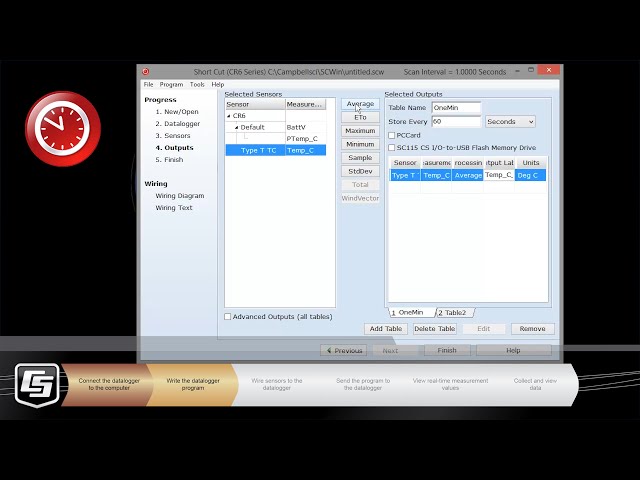Open the Seconds units dropdown
Image resolution: width=640 pixels, height=480 pixels.
(510, 122)
